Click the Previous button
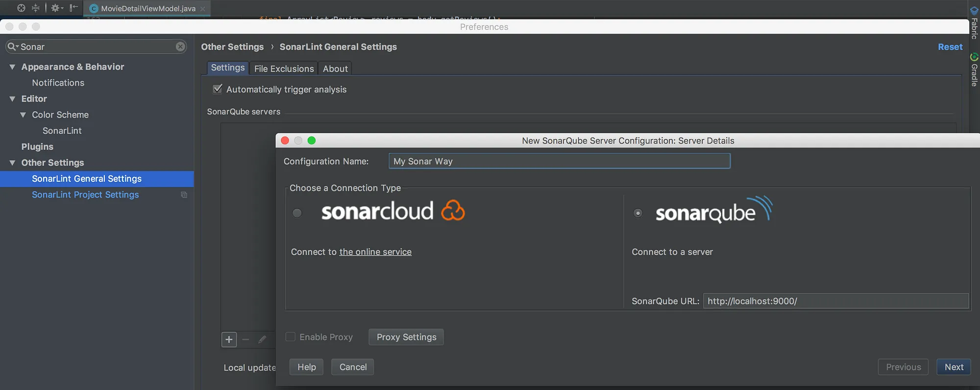Image resolution: width=980 pixels, height=390 pixels. tap(903, 367)
